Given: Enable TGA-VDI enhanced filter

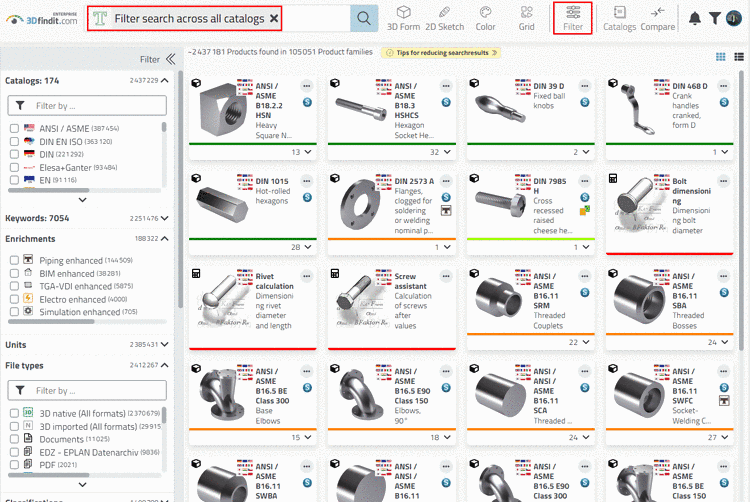Looking at the screenshot, I should point(14,286).
